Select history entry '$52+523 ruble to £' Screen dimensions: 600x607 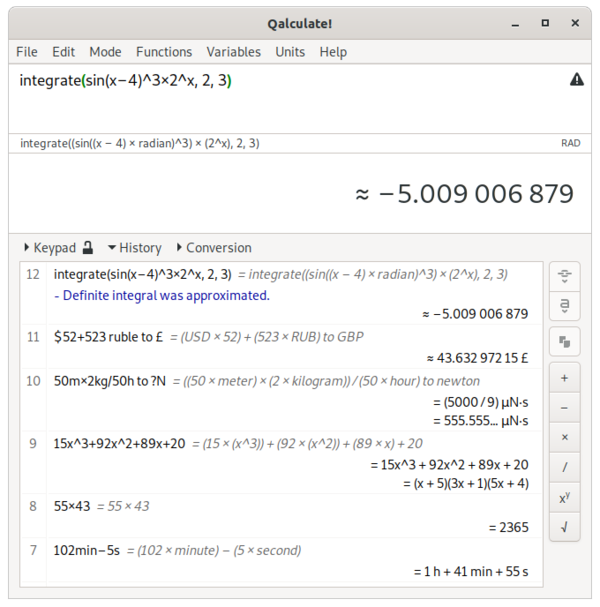point(108,337)
